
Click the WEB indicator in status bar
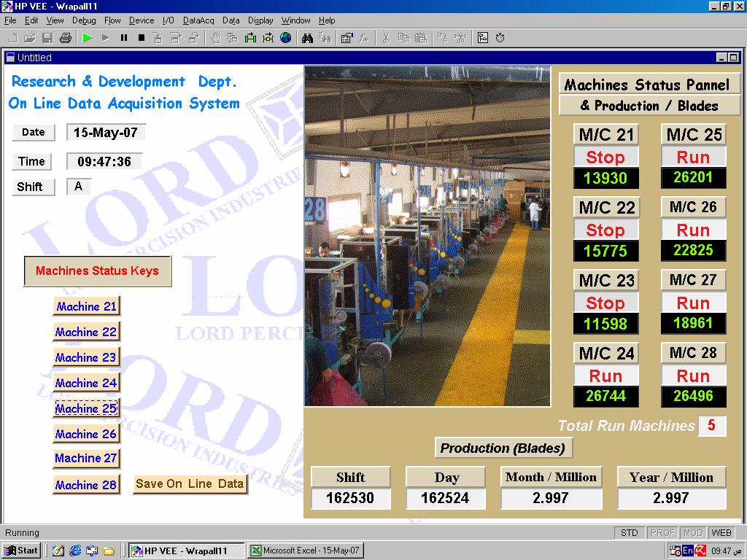click(721, 533)
